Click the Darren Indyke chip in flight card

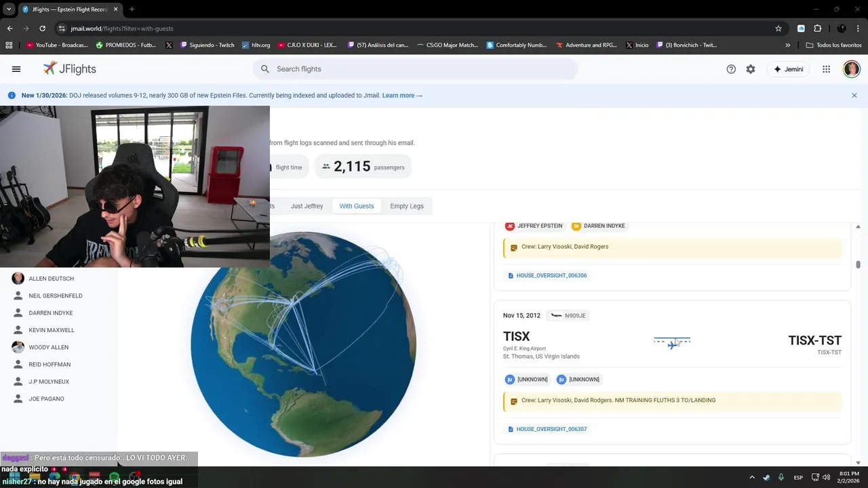[598, 226]
